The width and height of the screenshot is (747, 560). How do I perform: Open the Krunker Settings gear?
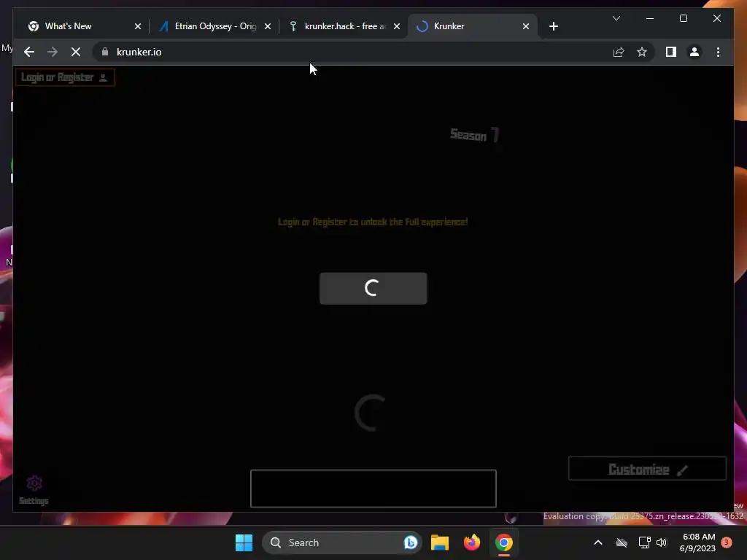(x=34, y=489)
